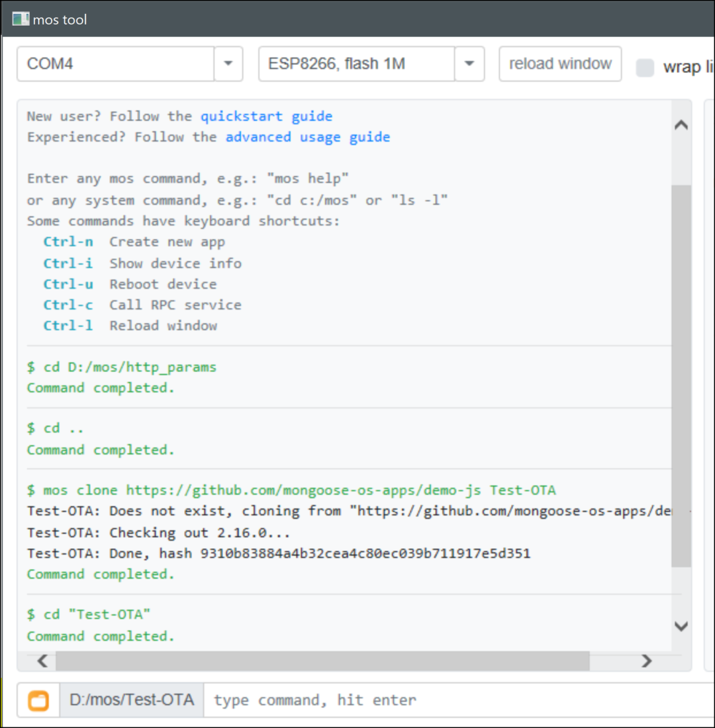Trigger Ctrl-n shortcut to create new app
715x728 pixels.
[x=68, y=242]
